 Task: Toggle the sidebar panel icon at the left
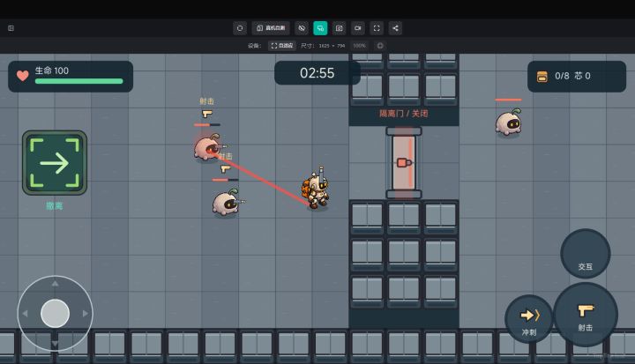click(11, 28)
